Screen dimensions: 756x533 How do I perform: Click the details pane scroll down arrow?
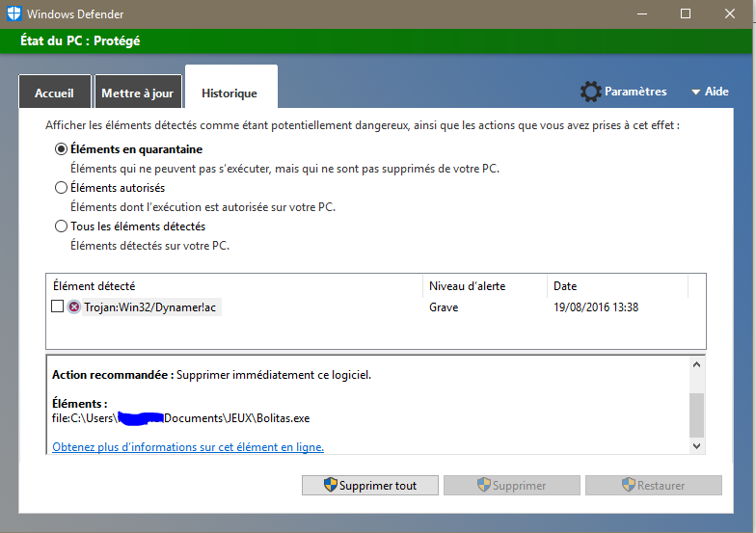(x=696, y=445)
